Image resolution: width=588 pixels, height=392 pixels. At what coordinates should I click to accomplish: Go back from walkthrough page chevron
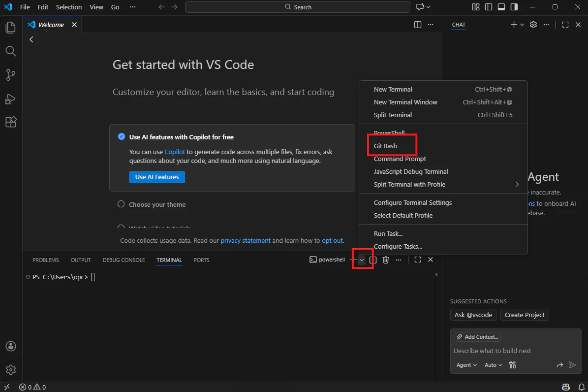[31, 39]
